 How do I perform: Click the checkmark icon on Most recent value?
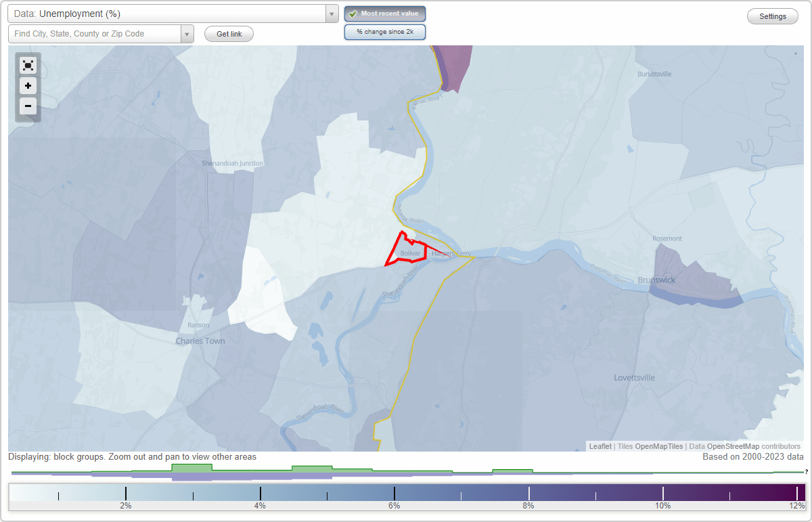tap(353, 13)
